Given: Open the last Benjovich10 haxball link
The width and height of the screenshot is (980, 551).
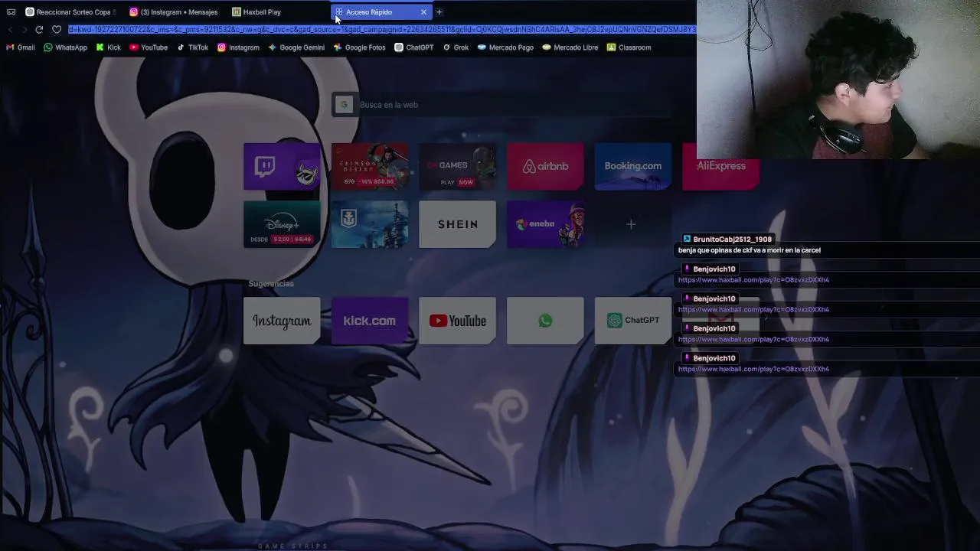Looking at the screenshot, I should (753, 369).
